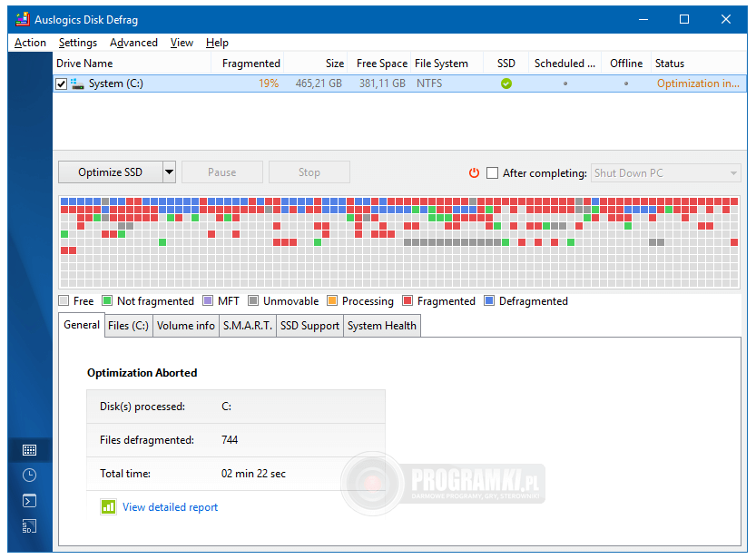Click the Optimization Aborted heading
Viewport: 756px width, 559px height.
click(142, 372)
